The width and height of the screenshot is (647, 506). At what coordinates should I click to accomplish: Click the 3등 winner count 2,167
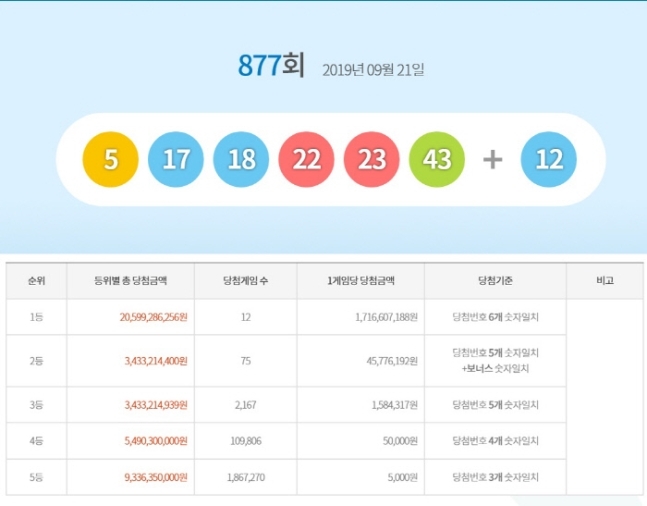coord(246,405)
